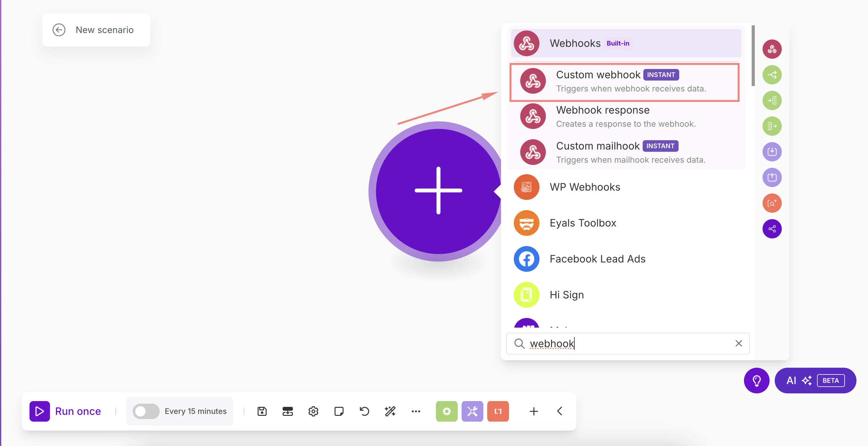Add a note with the notes icon

[x=338, y=411]
